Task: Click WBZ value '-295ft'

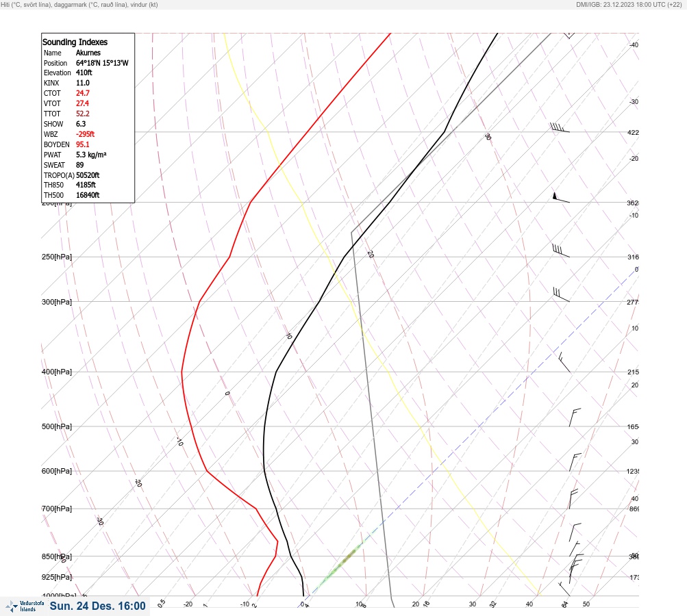Action: coord(85,134)
